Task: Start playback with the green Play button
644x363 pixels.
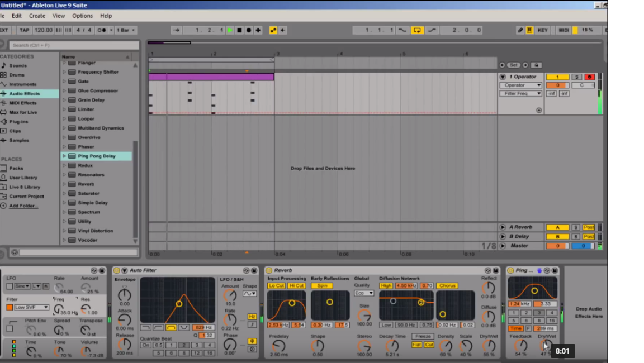Action: (230, 30)
